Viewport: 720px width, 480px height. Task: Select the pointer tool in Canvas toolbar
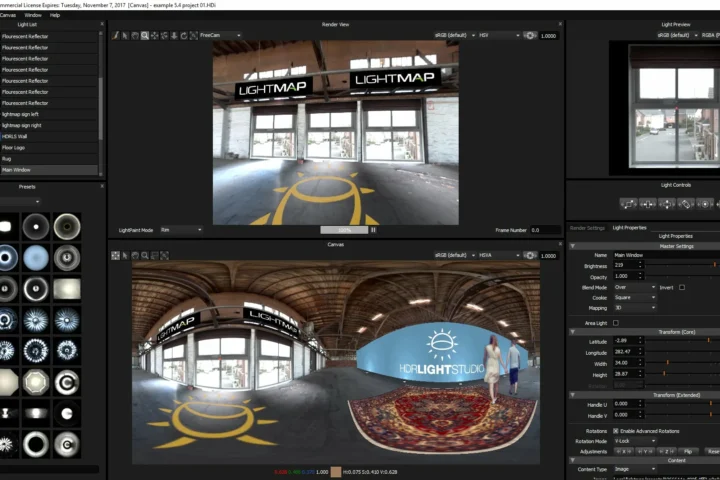pyautogui.click(x=125, y=255)
